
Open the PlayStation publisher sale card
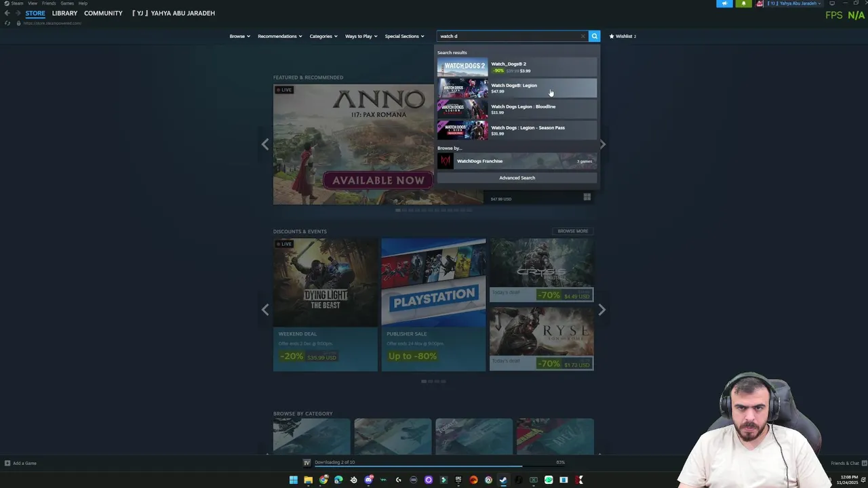pyautogui.click(x=433, y=304)
